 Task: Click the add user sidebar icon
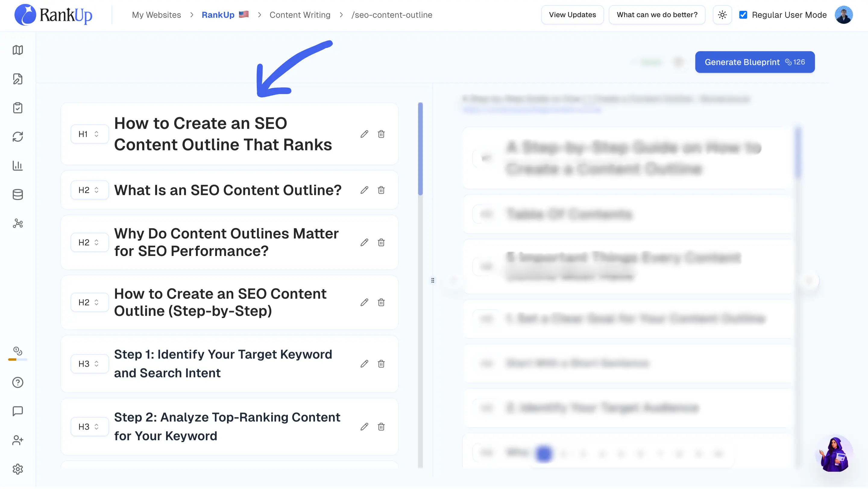point(17,440)
